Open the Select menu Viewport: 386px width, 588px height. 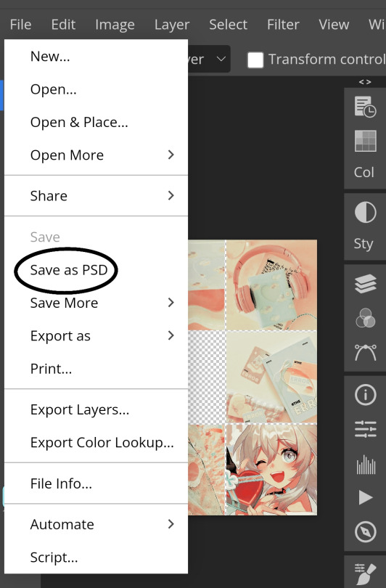[228, 25]
